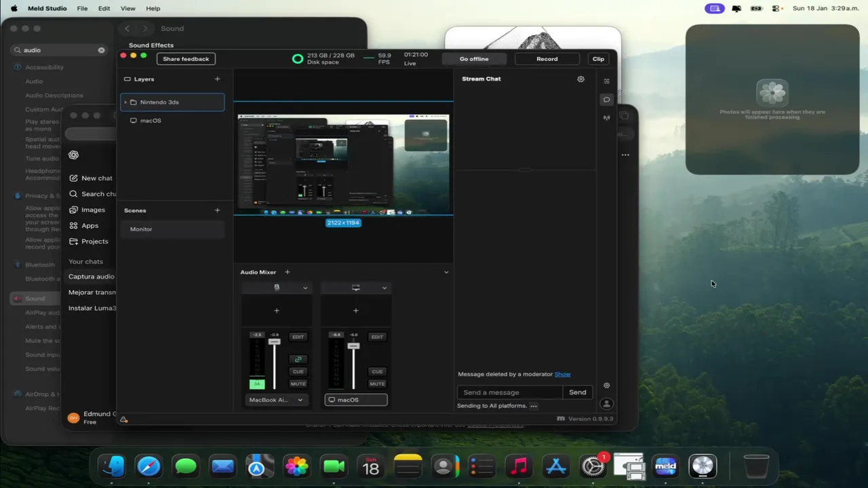The height and width of the screenshot is (488, 868).
Task: Switch to the chat bubble panel icon
Action: (x=606, y=100)
